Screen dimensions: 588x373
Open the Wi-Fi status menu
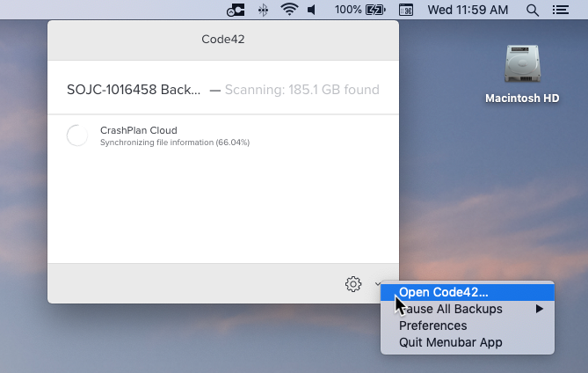(x=289, y=10)
